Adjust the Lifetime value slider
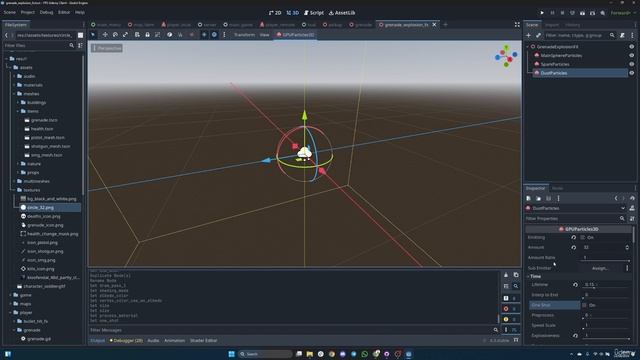This screenshot has height=360, width=640. click(606, 288)
